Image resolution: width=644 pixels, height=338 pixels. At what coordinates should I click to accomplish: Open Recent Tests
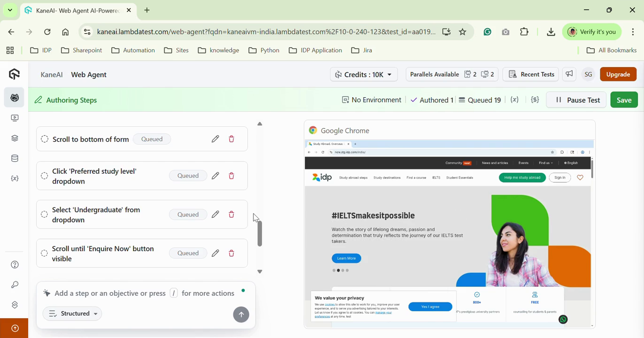pos(531,74)
